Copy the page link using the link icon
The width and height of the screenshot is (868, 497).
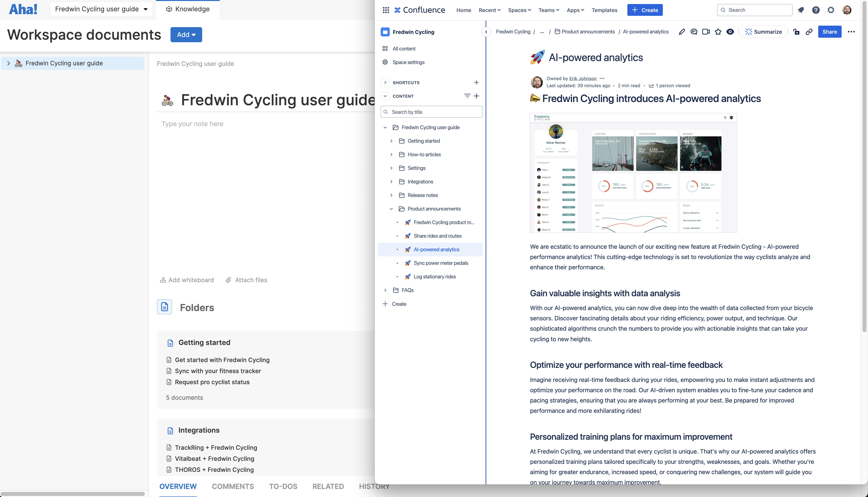click(809, 32)
